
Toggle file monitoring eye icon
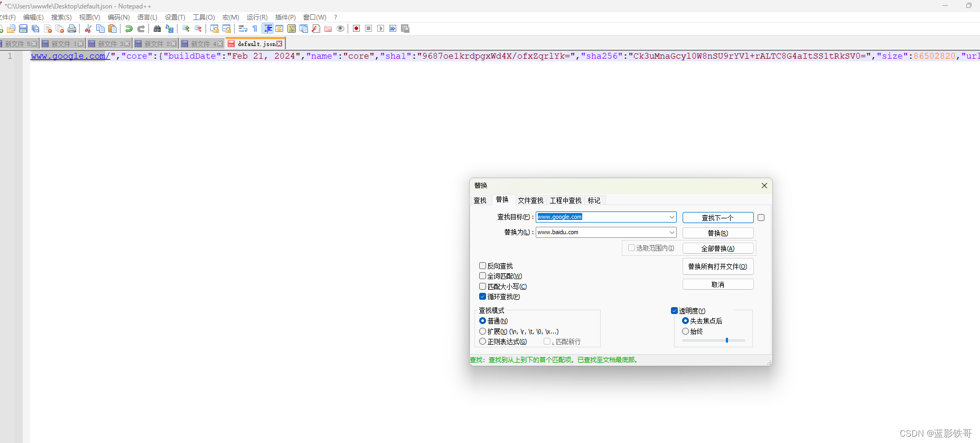click(x=340, y=29)
